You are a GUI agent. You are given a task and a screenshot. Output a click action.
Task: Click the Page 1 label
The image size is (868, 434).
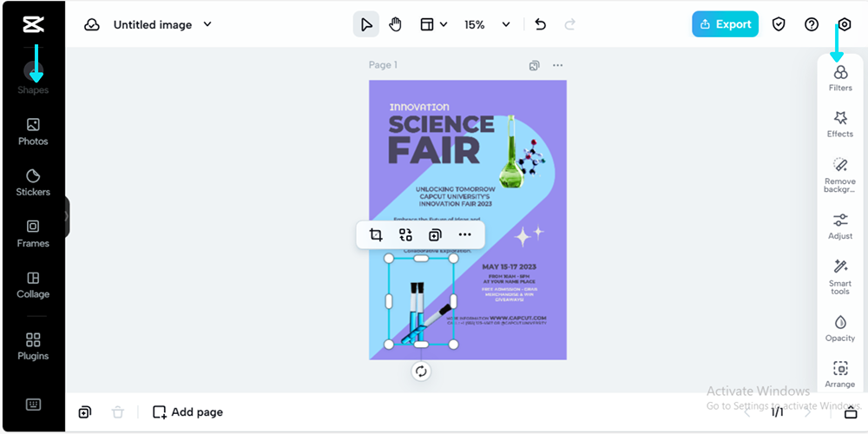click(383, 65)
